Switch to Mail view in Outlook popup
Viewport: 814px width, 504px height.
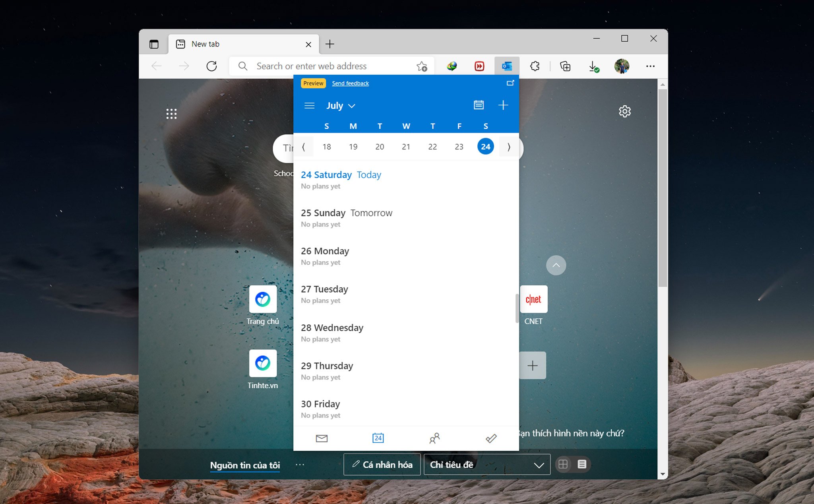click(x=322, y=438)
